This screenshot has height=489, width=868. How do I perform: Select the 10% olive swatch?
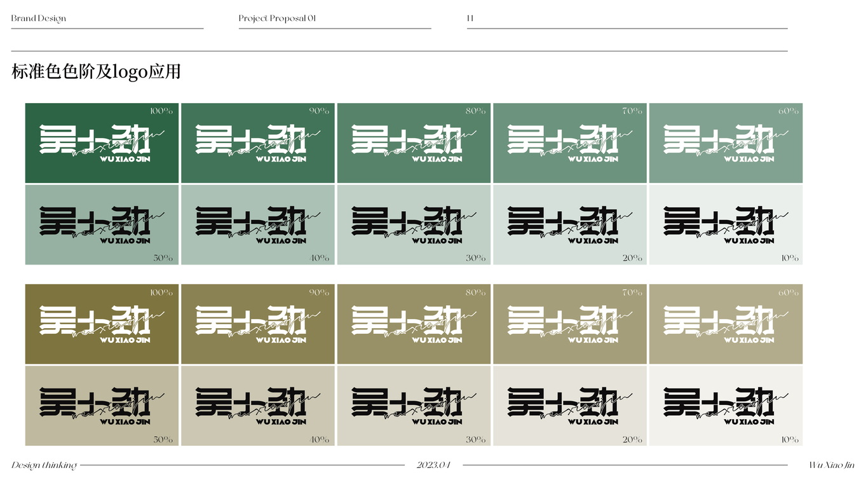[726, 406]
